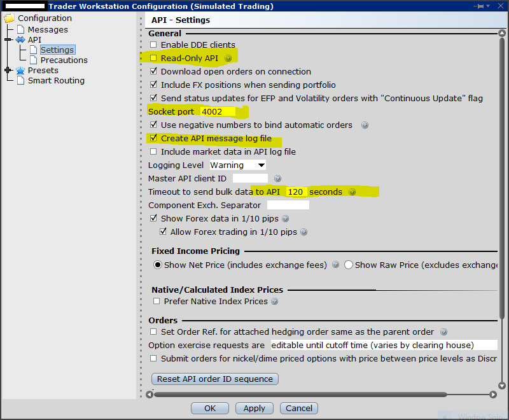Screen dimensions: 509x420
Task: Click the Apply button
Action: 254,408
